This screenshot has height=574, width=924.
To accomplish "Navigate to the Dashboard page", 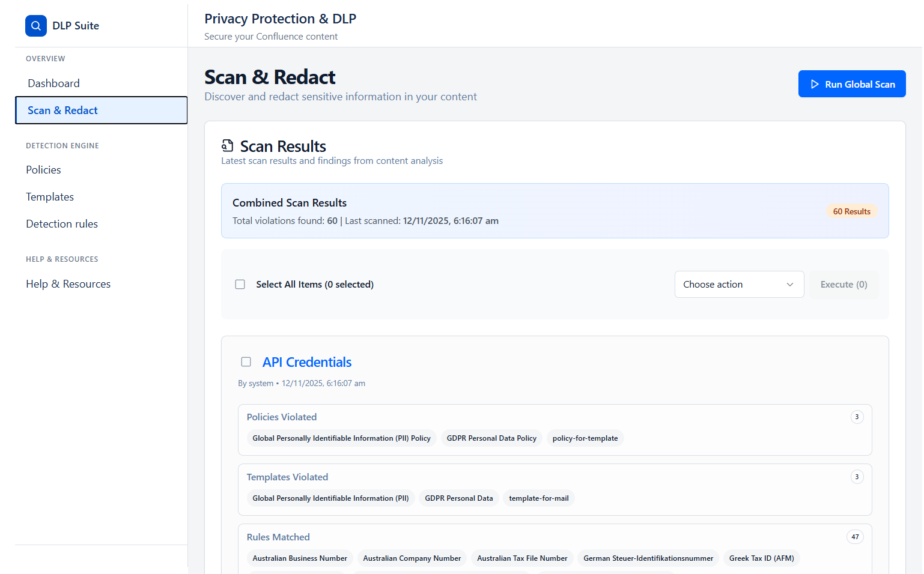I will pyautogui.click(x=53, y=83).
